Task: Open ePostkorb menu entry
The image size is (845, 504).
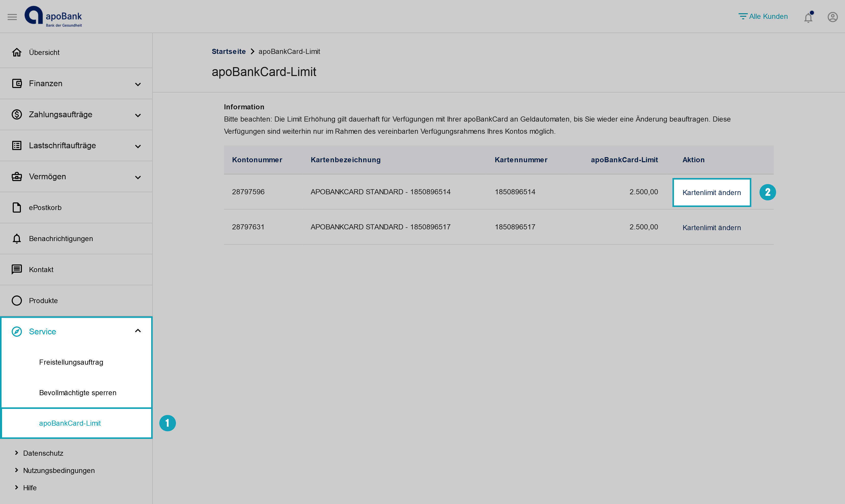Action: (76, 207)
